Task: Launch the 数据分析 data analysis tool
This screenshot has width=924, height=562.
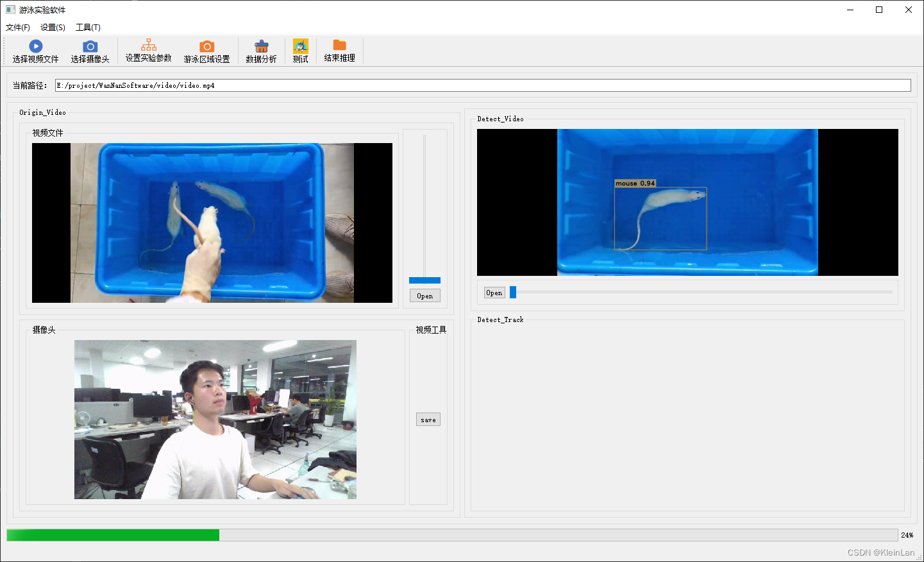Action: (261, 51)
